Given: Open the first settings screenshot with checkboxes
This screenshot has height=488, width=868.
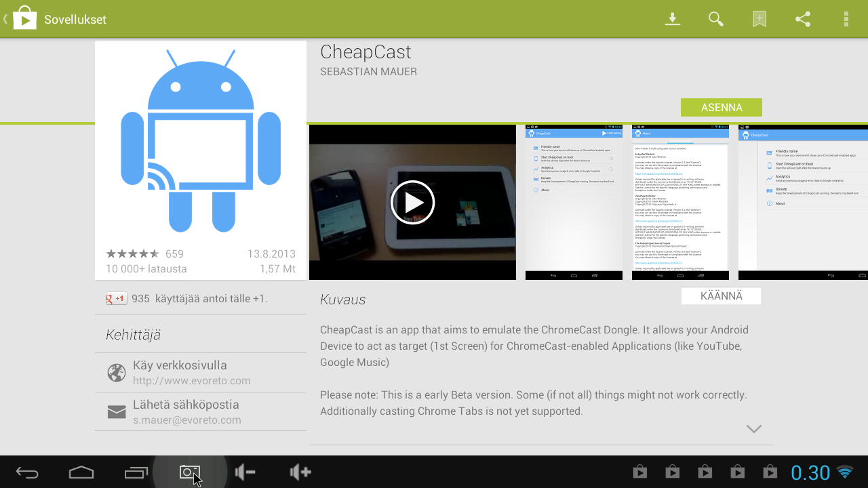Looking at the screenshot, I should (x=574, y=202).
